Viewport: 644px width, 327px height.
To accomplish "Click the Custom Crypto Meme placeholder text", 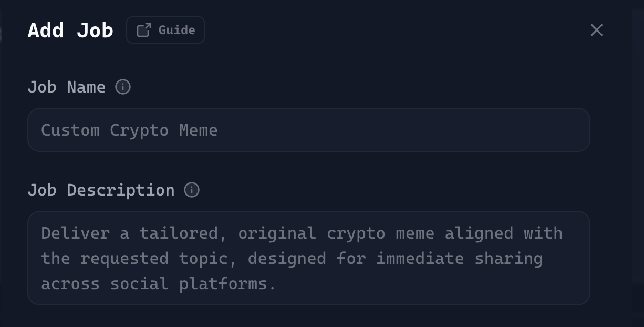I will (129, 130).
